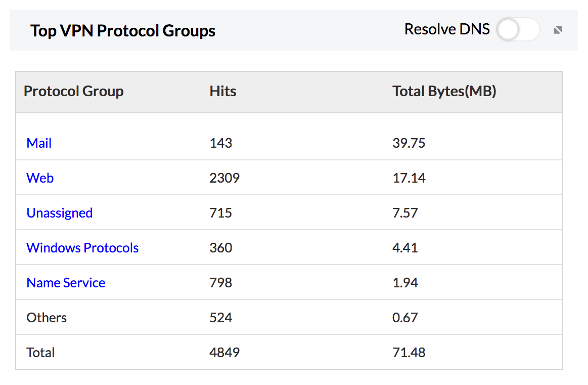Image resolution: width=588 pixels, height=385 pixels.
Task: Click the Others row label
Action: coord(47,318)
